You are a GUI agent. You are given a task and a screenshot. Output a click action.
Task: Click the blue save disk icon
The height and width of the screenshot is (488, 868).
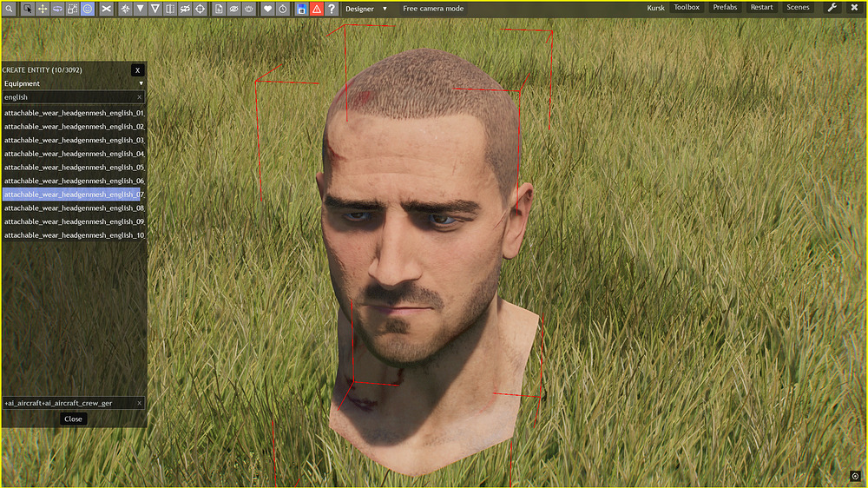[301, 9]
